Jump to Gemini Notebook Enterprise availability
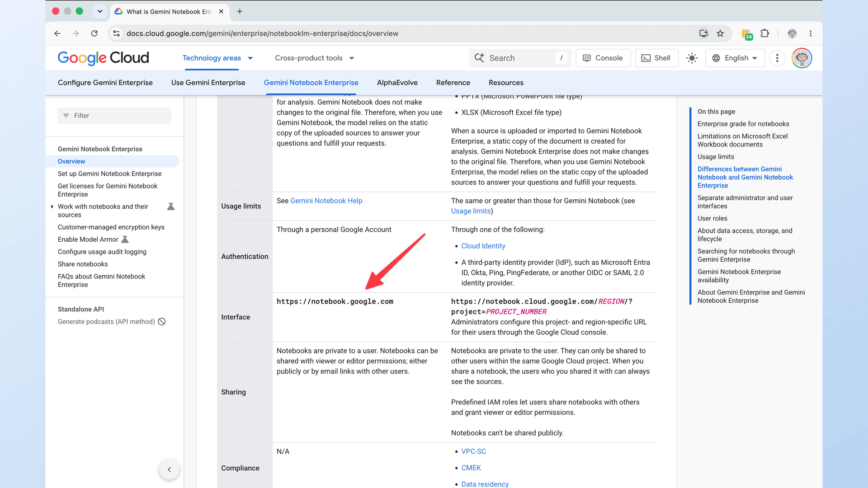Image resolution: width=868 pixels, height=488 pixels. point(739,276)
